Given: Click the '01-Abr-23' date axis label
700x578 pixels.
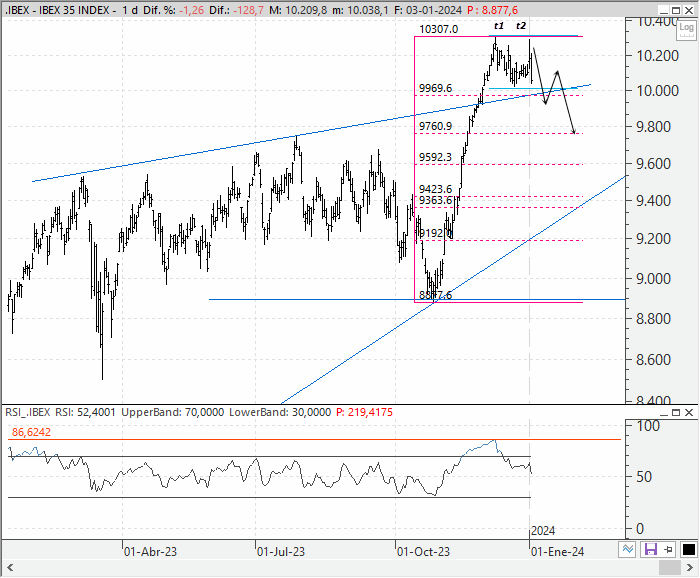Looking at the screenshot, I should click(x=150, y=552).
